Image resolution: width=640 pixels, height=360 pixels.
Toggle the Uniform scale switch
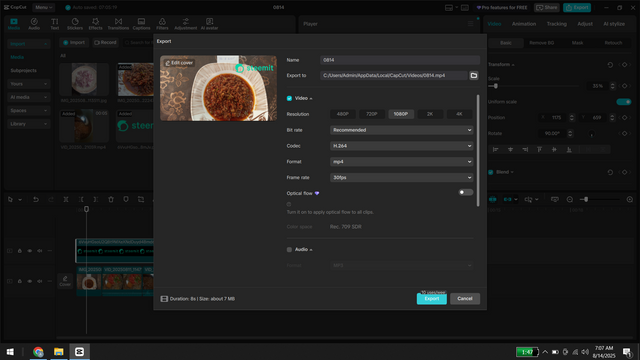pos(623,102)
